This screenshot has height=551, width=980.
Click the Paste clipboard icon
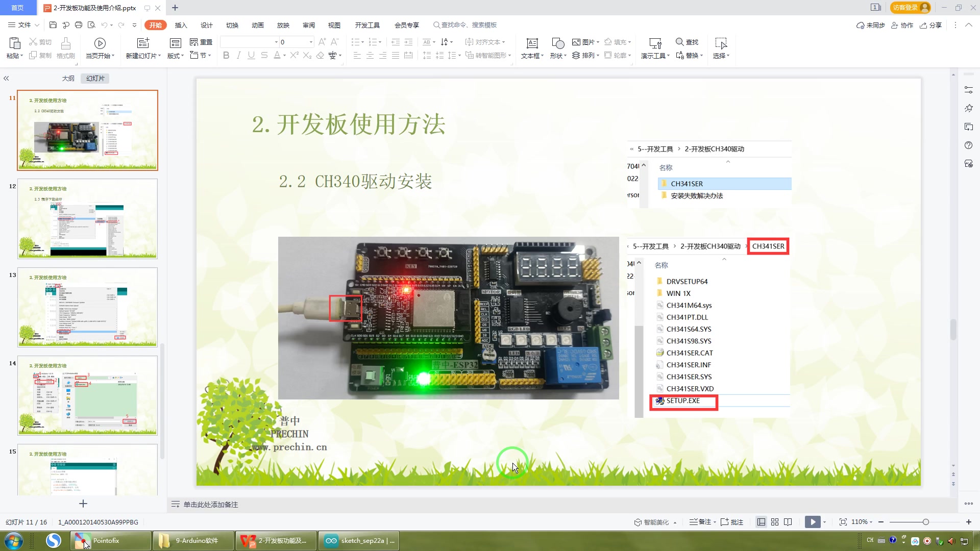[x=14, y=43]
